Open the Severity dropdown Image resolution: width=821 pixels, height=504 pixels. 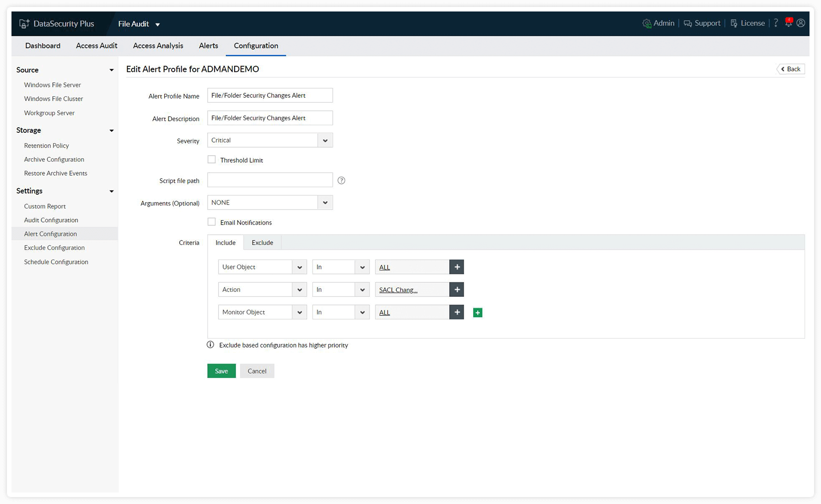pyautogui.click(x=270, y=140)
